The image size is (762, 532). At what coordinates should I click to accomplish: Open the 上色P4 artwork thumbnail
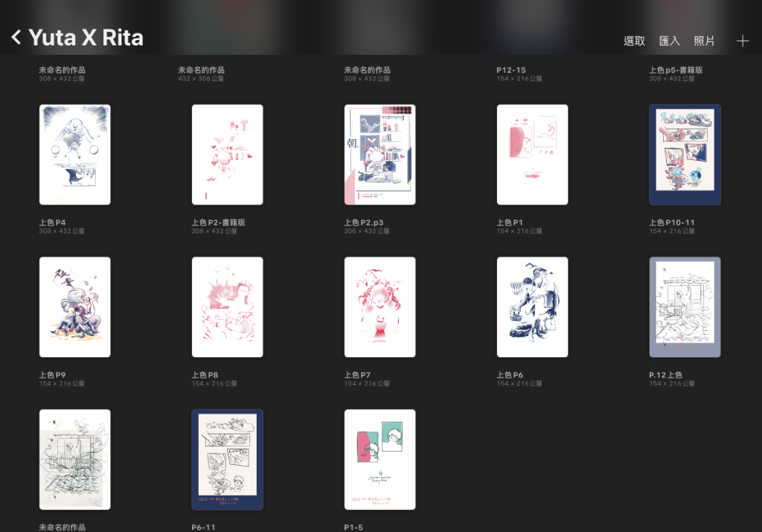click(x=75, y=155)
